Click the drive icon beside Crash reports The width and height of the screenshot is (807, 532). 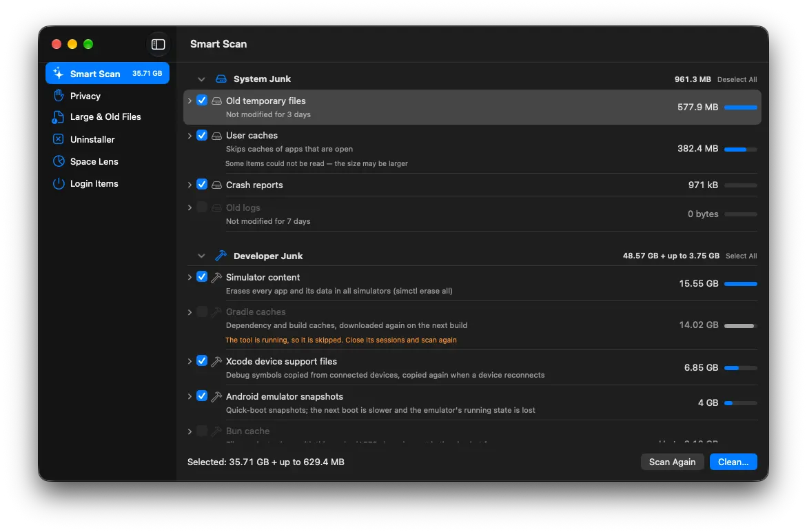pyautogui.click(x=216, y=185)
